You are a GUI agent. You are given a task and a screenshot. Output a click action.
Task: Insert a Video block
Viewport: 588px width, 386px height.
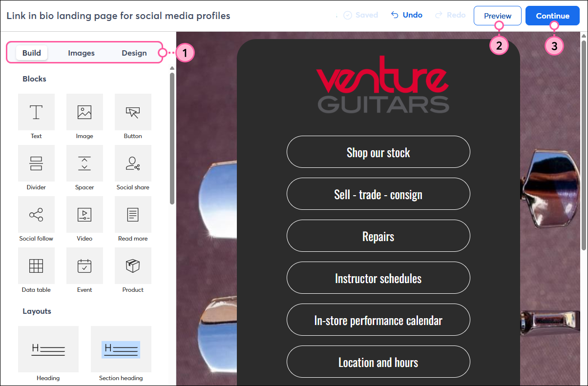[x=84, y=214]
